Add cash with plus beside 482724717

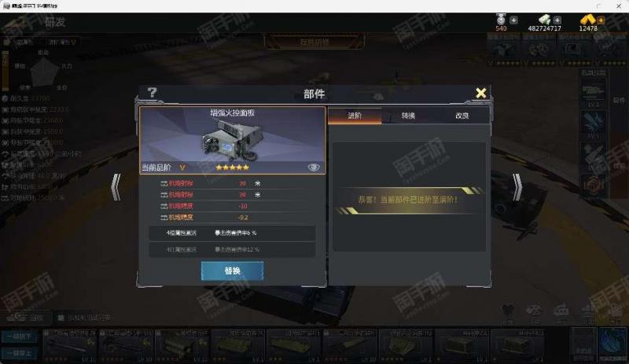557,20
